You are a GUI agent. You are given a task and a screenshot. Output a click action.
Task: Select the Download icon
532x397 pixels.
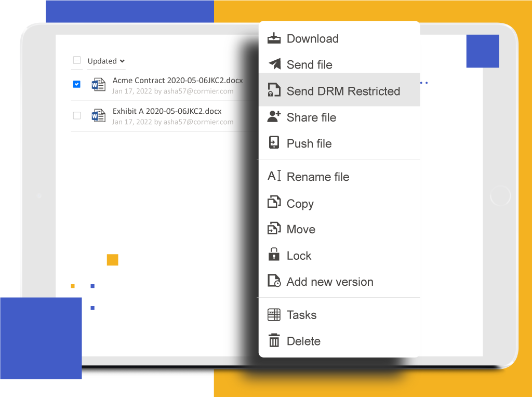274,38
